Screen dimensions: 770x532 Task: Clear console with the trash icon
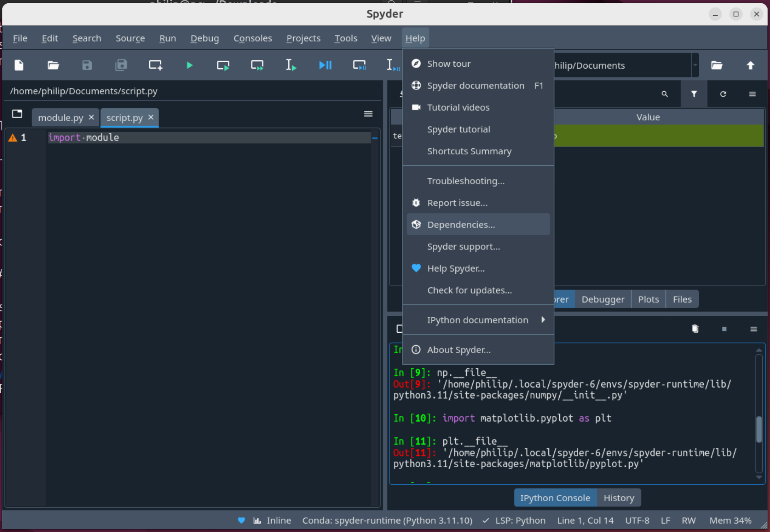(695, 329)
